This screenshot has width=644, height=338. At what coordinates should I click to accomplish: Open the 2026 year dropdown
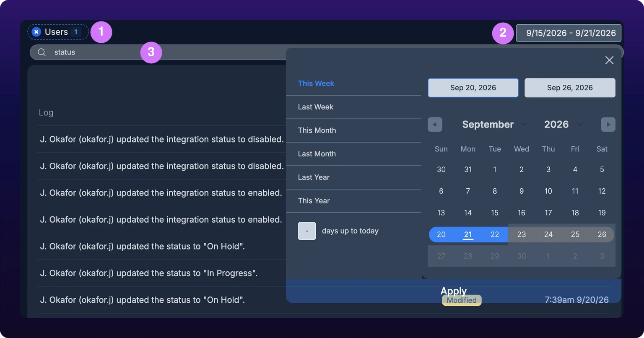click(x=563, y=125)
